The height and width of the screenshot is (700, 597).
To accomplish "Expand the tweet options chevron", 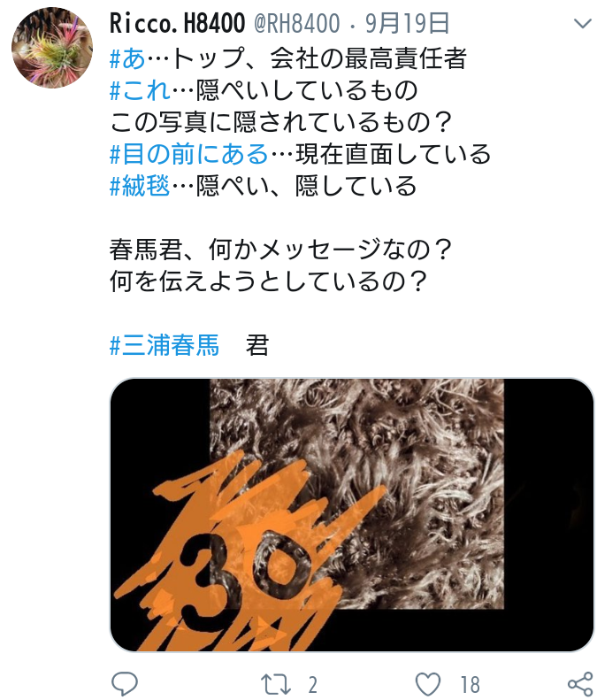I will pos(582,23).
